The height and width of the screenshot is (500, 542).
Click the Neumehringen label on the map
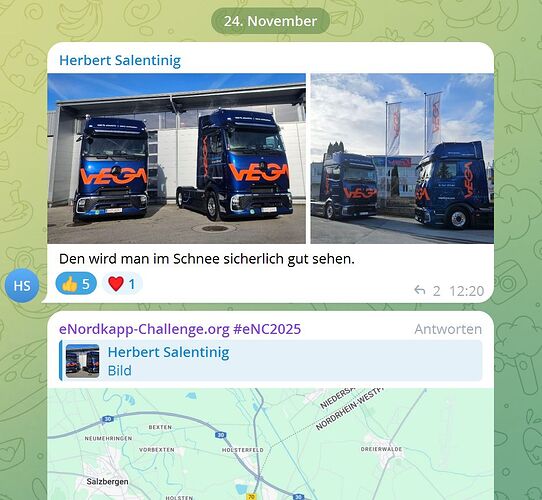(x=108, y=438)
